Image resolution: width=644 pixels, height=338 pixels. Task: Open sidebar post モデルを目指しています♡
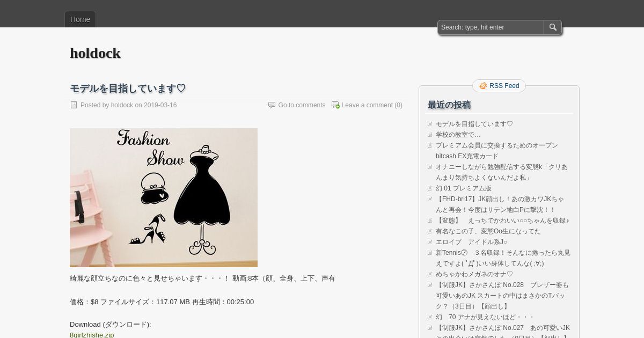[x=474, y=124]
